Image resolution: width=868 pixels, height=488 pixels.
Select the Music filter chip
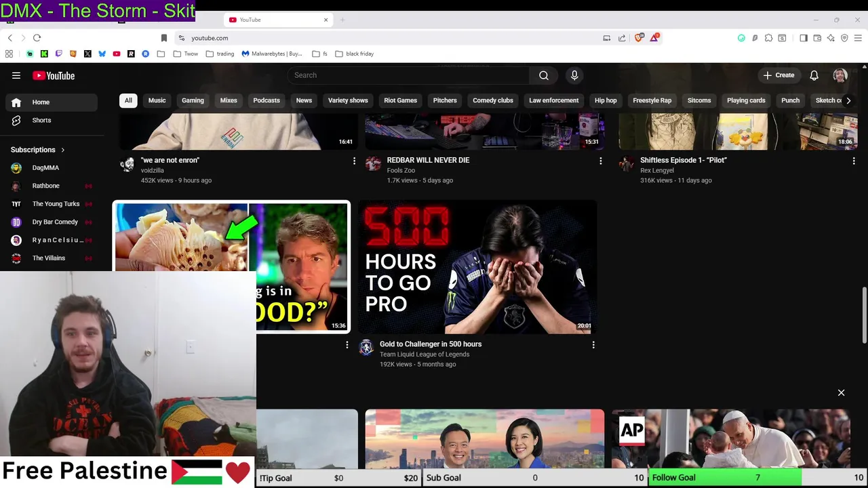[157, 100]
